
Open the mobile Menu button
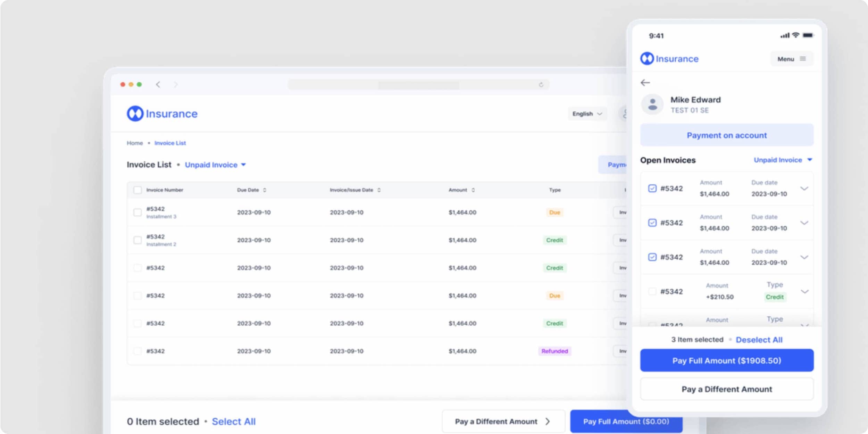[792, 59]
